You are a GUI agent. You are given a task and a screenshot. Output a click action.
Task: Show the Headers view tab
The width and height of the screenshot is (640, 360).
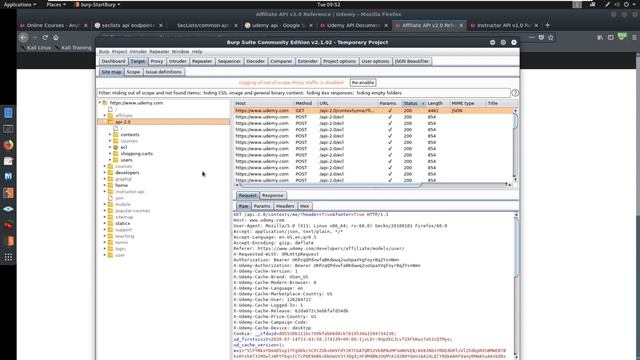[x=285, y=206]
